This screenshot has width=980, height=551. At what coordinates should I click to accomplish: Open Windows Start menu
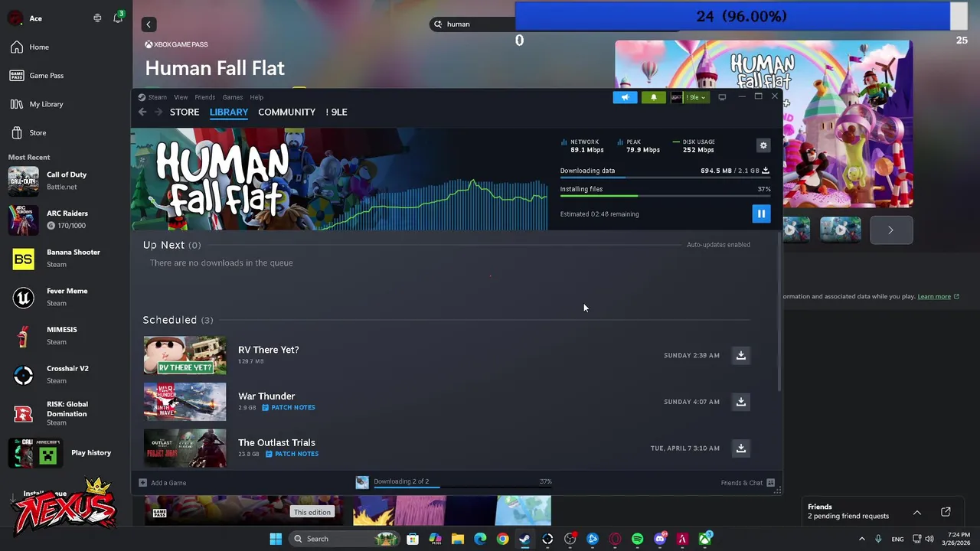(276, 539)
